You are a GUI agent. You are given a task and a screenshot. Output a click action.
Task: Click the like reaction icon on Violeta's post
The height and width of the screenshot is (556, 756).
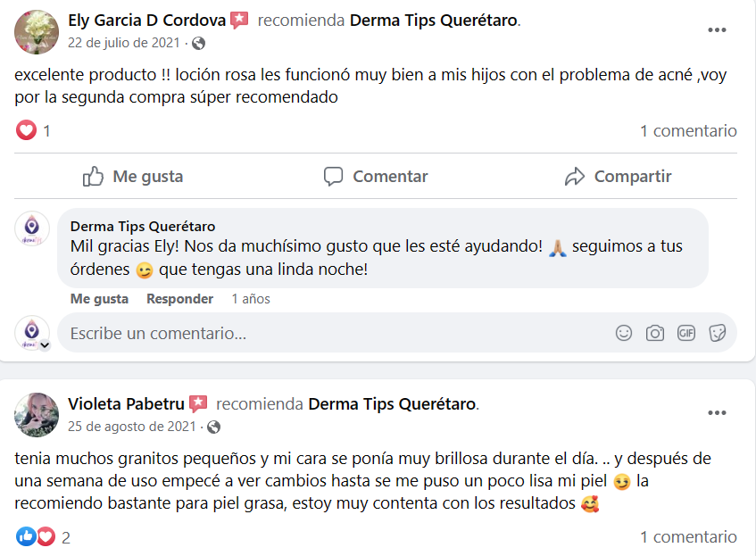click(x=27, y=537)
